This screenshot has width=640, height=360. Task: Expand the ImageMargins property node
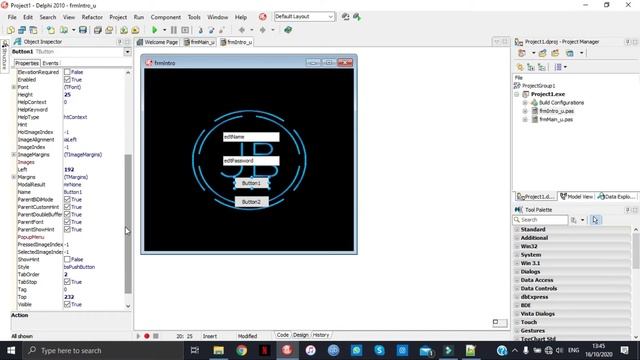click(x=13, y=155)
